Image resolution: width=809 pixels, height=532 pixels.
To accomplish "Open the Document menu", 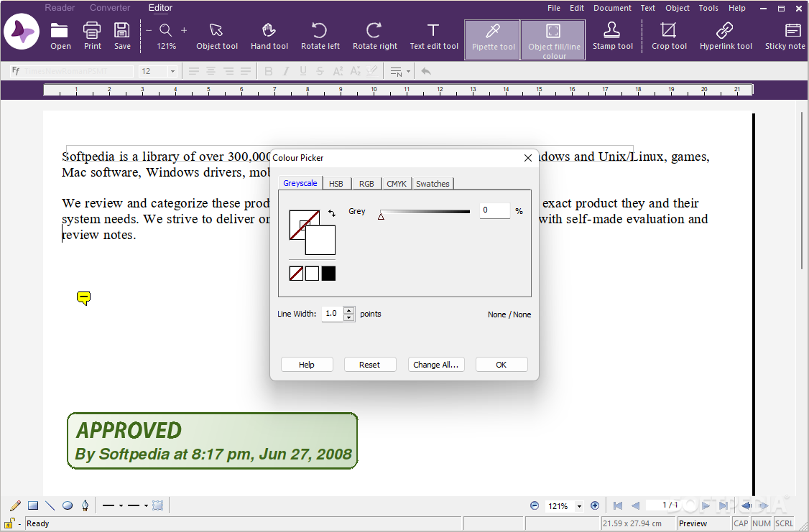I will point(612,8).
